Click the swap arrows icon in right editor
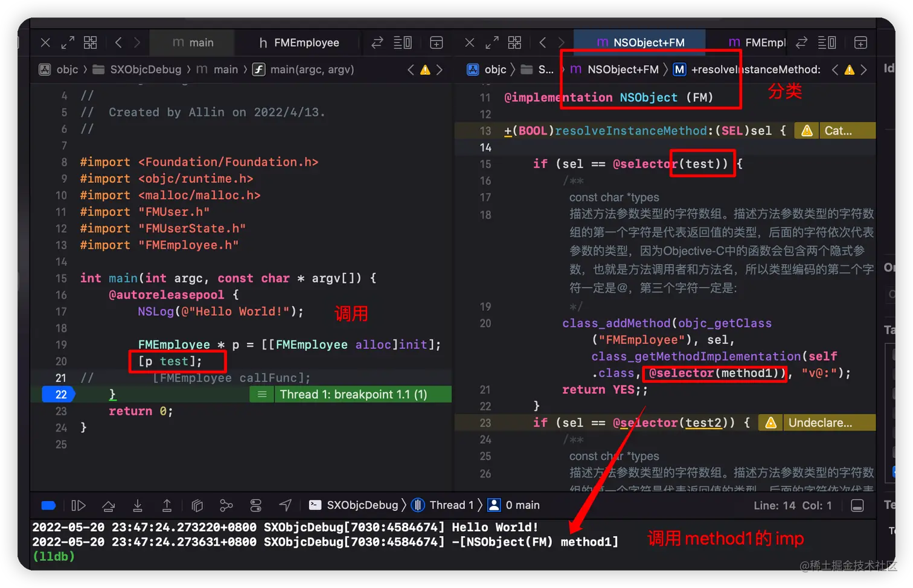This screenshot has height=588, width=913. [x=801, y=42]
